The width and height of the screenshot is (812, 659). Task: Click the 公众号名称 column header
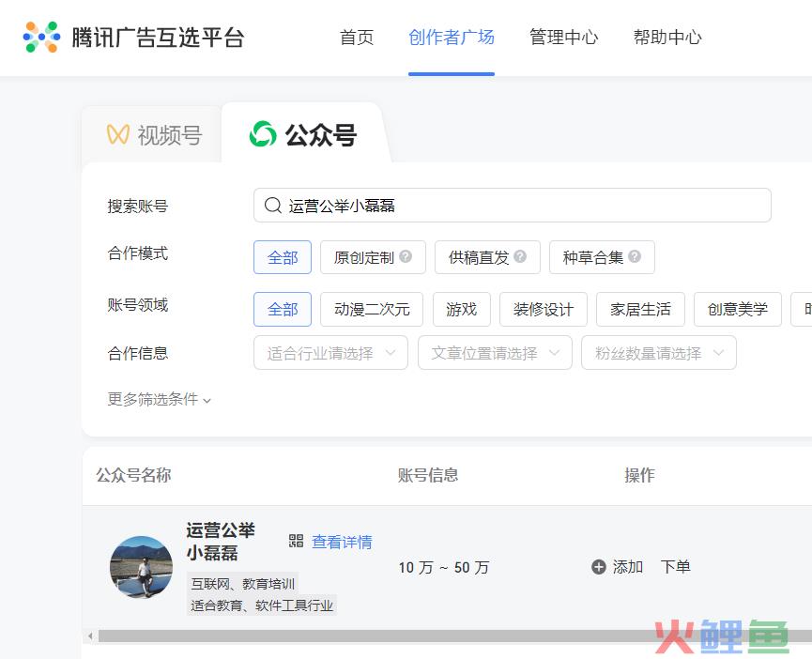tap(133, 475)
